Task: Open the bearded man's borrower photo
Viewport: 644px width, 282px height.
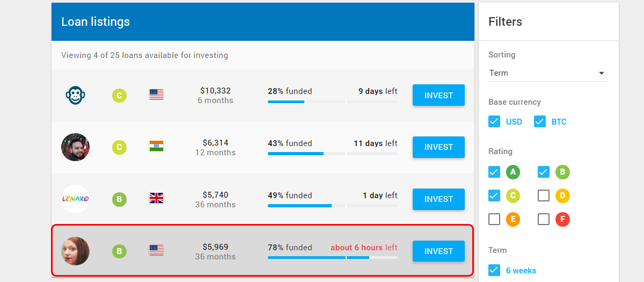Action: coord(75,147)
